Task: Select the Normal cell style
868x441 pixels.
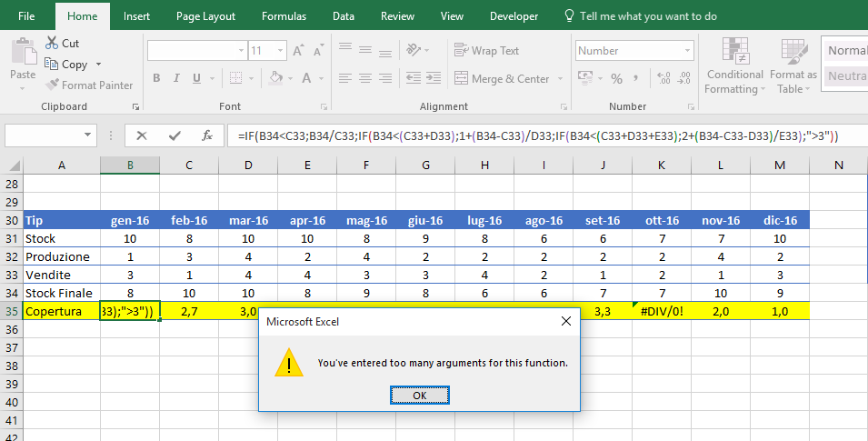Action: 846,50
